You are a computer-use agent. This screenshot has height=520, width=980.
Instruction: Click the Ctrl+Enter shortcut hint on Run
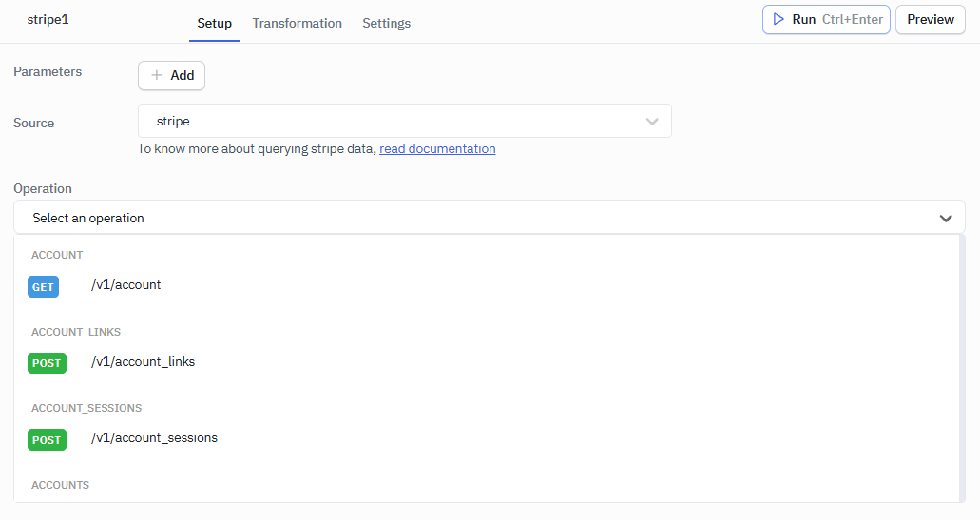click(853, 19)
